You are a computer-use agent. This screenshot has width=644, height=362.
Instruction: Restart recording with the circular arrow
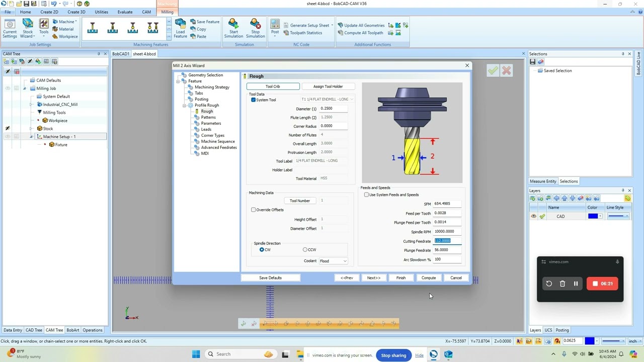point(549,284)
